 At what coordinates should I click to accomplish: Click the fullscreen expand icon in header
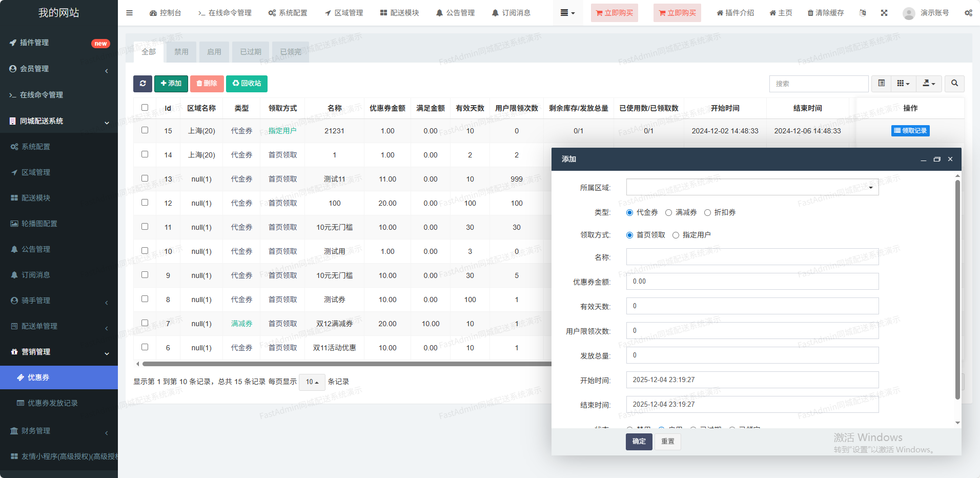point(884,13)
